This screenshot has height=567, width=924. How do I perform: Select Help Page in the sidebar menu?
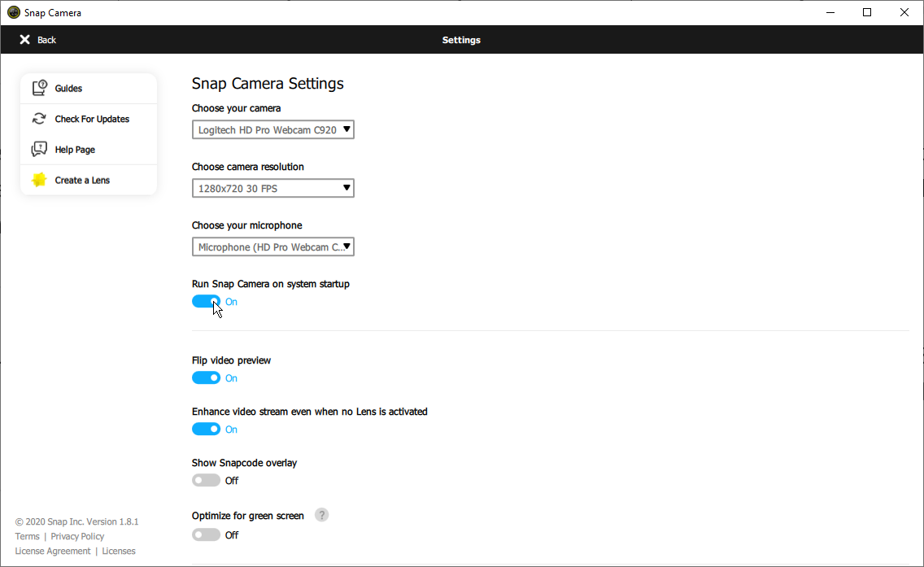[x=75, y=150]
